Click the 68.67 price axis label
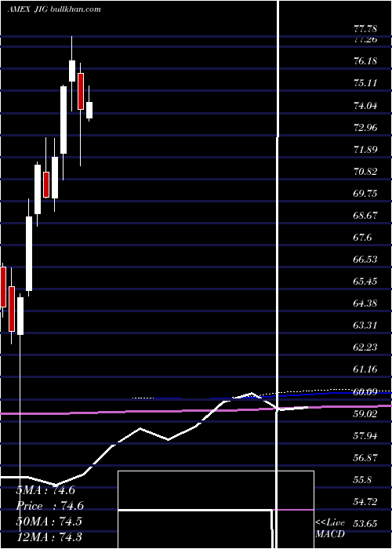Image resolution: width=392 pixels, height=549 pixels. click(x=366, y=216)
